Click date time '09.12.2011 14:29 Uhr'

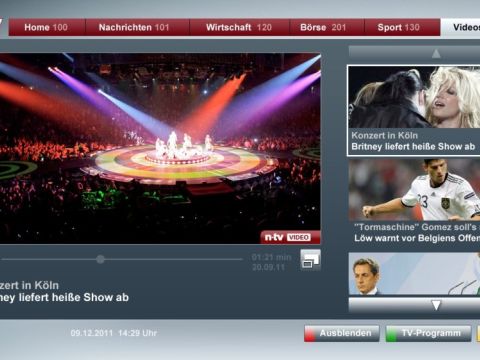[114, 333]
